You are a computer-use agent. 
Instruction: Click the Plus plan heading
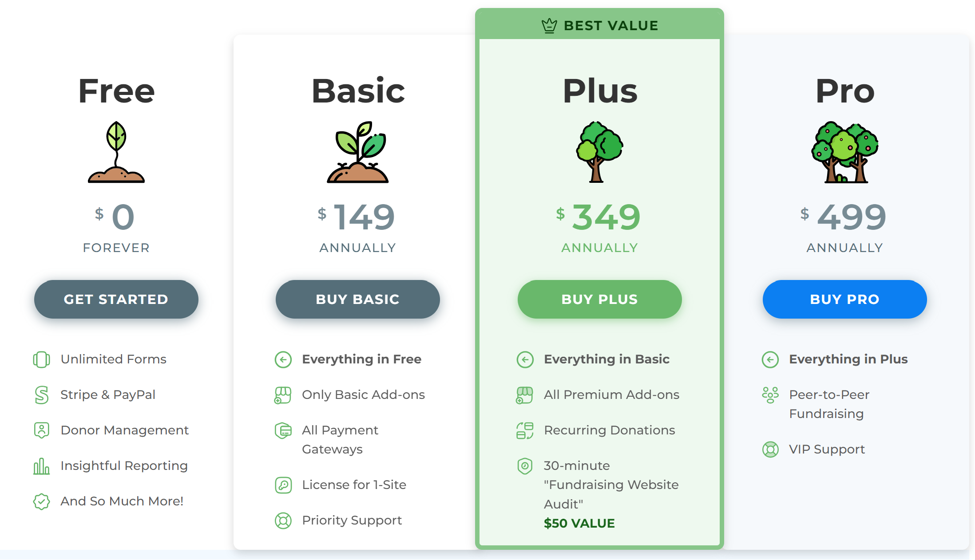tap(600, 91)
